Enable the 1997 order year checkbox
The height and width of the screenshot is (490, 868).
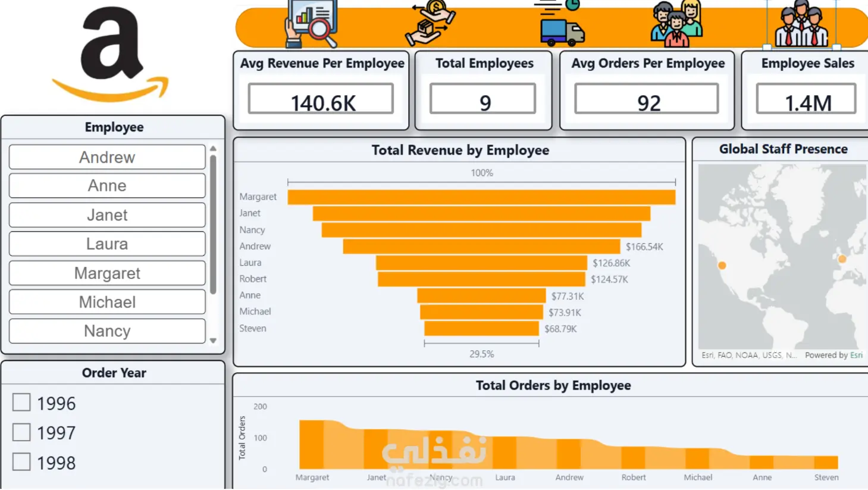21,432
